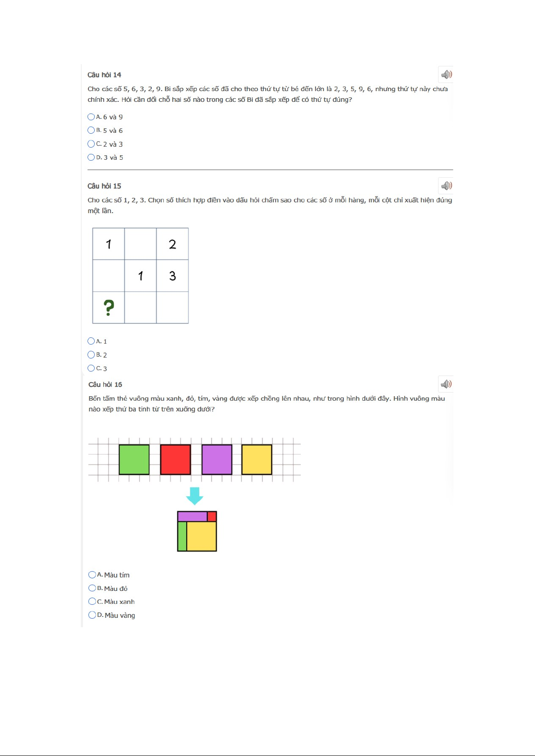Screen dimensions: 535x756
Task: Play audio for Câu hỏi 15
Action: click(446, 186)
